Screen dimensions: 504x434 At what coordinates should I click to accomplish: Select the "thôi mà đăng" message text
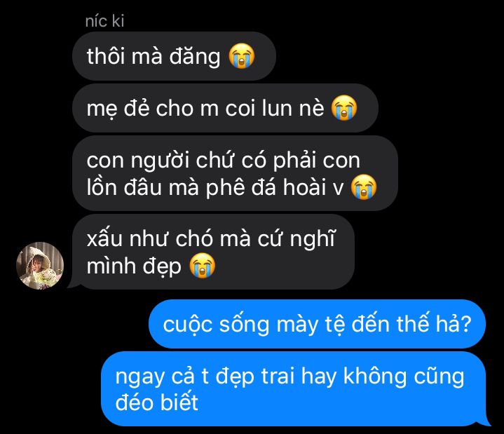click(x=154, y=56)
